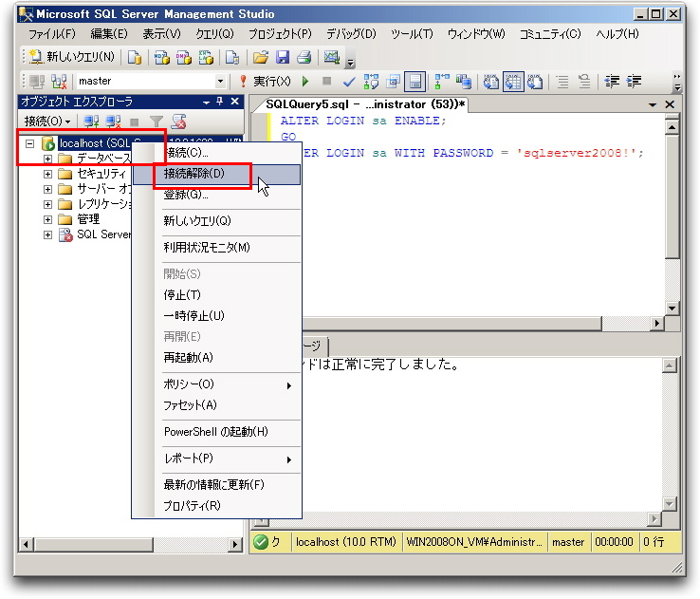Select プロパティ(R) in the context menu

coord(216,506)
